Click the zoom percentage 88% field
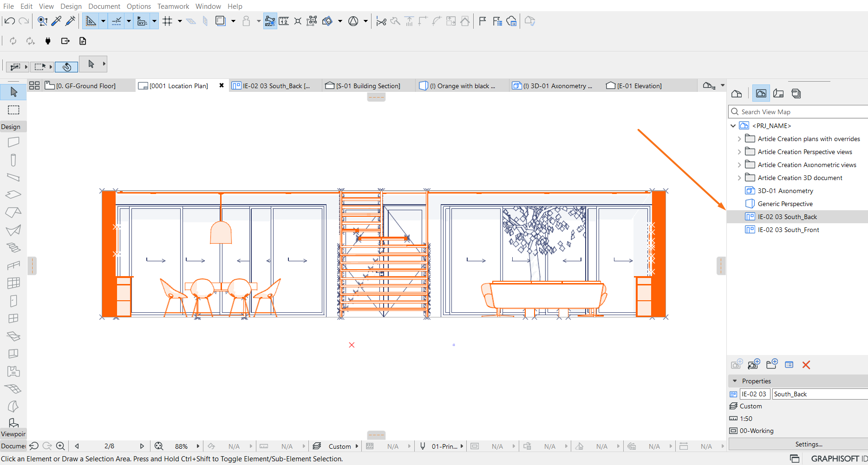The height and width of the screenshot is (465, 868). click(181, 446)
